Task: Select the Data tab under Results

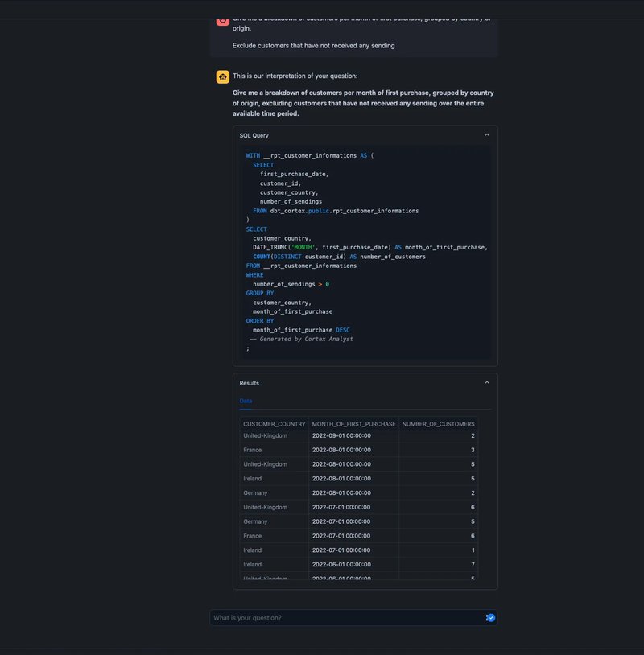Action: click(x=246, y=401)
